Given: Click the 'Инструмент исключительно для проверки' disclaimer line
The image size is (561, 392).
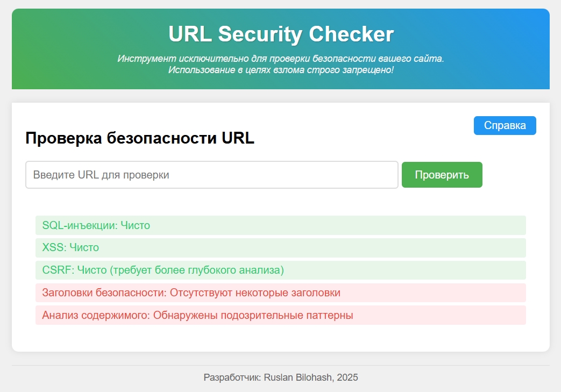Looking at the screenshot, I should click(281, 59).
